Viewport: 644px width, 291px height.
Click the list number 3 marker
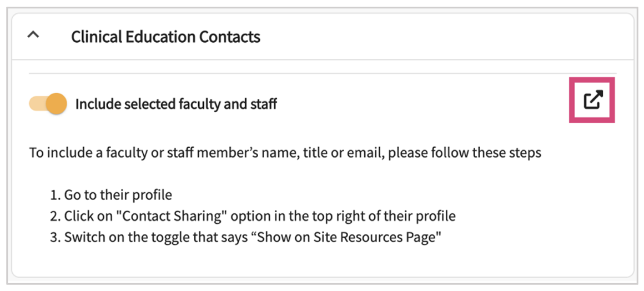54,238
